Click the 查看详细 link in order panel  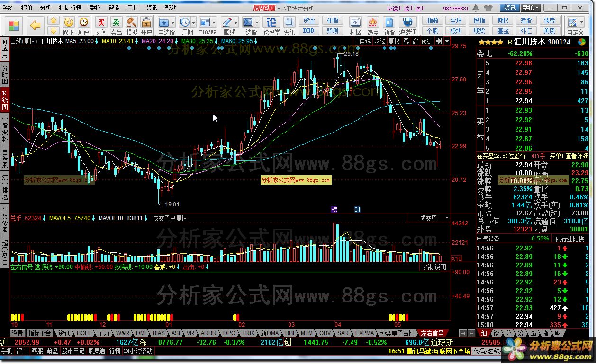(x=577, y=156)
